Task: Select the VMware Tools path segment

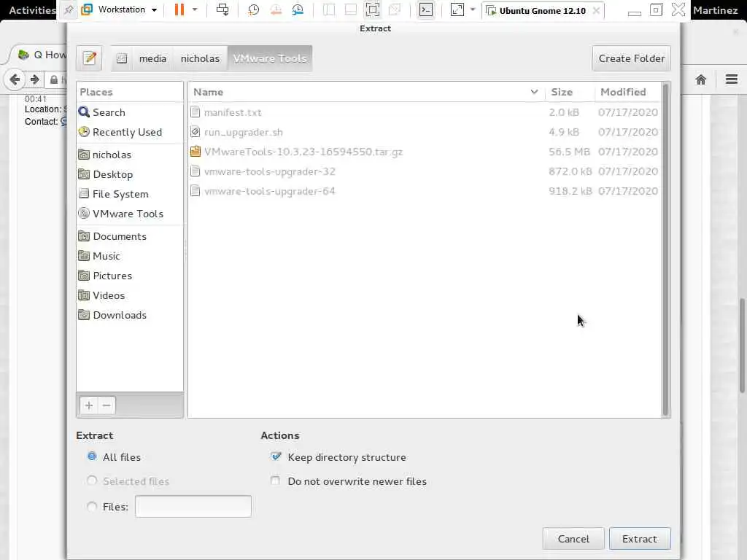Action: [270, 58]
